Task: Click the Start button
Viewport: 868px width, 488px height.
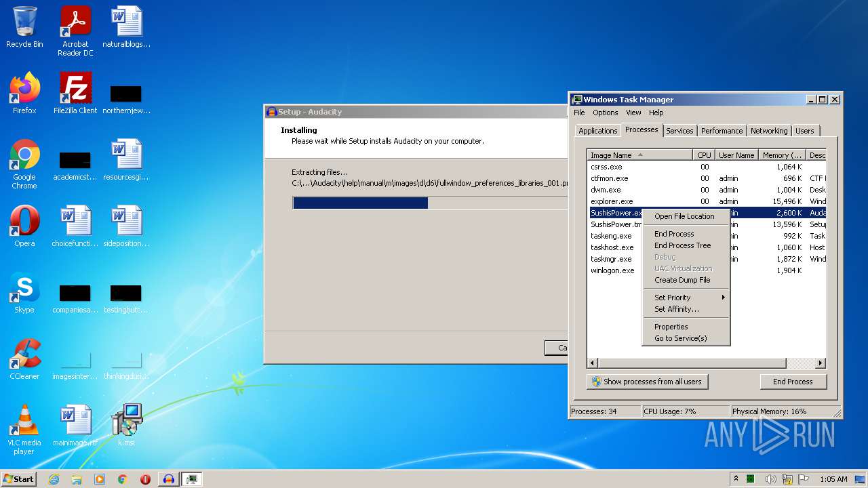Action: [x=18, y=479]
